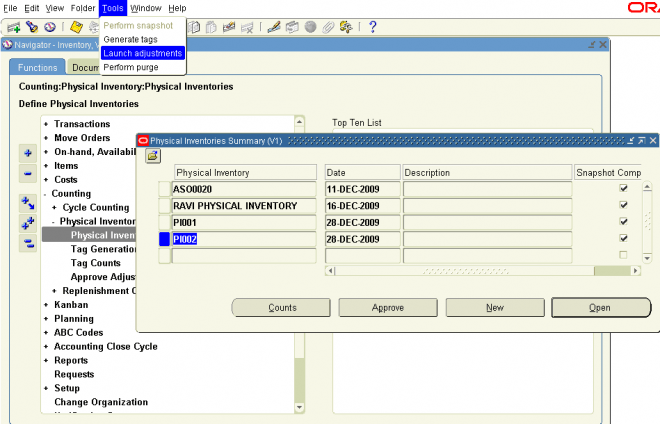660x424 pixels.
Task: Expand the Transactions tree node
Action: [x=46, y=124]
